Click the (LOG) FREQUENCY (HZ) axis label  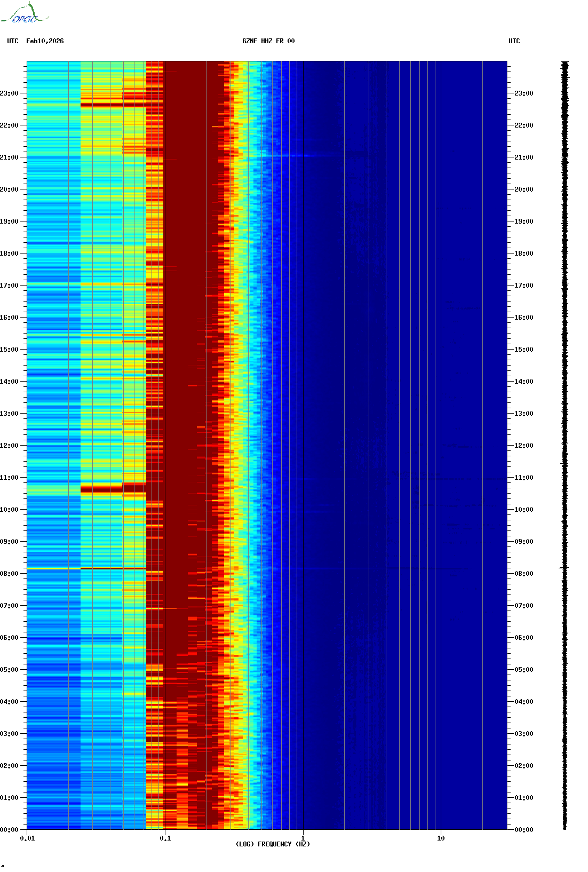273,844
